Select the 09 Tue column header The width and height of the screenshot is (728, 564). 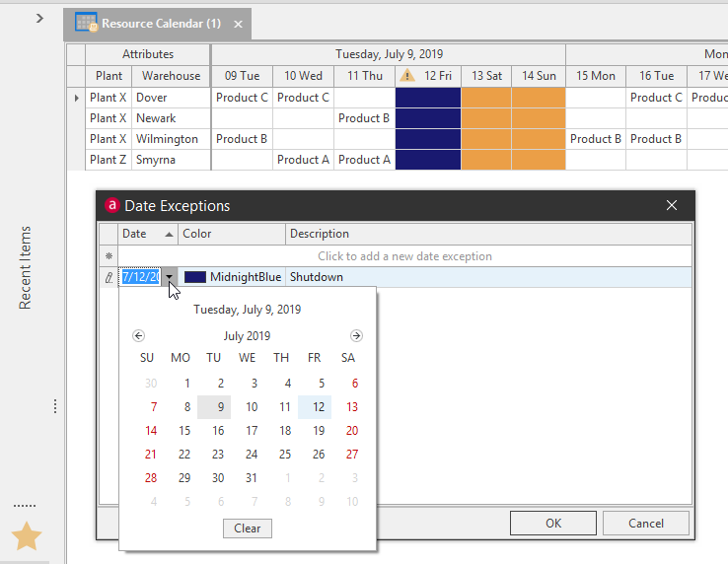242,76
